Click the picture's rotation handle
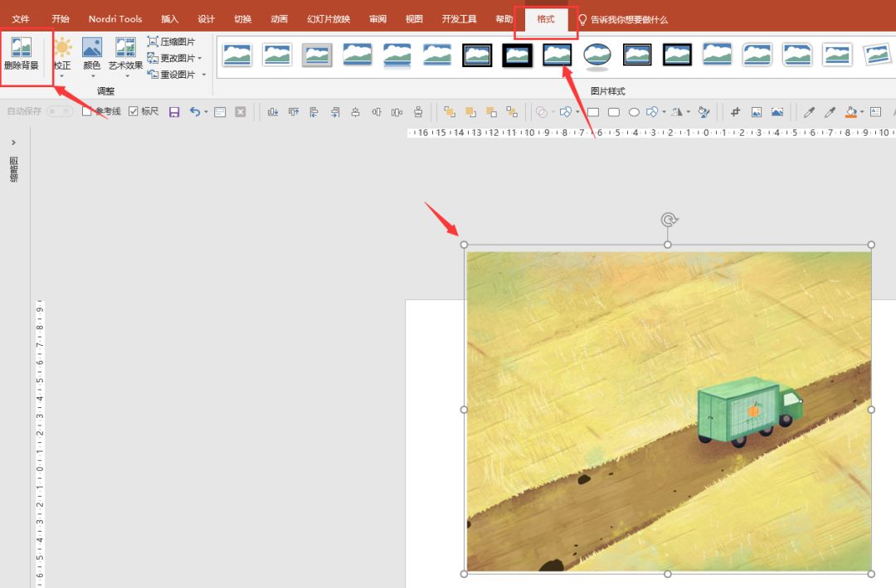Viewport: 896px width, 588px height. [x=669, y=220]
